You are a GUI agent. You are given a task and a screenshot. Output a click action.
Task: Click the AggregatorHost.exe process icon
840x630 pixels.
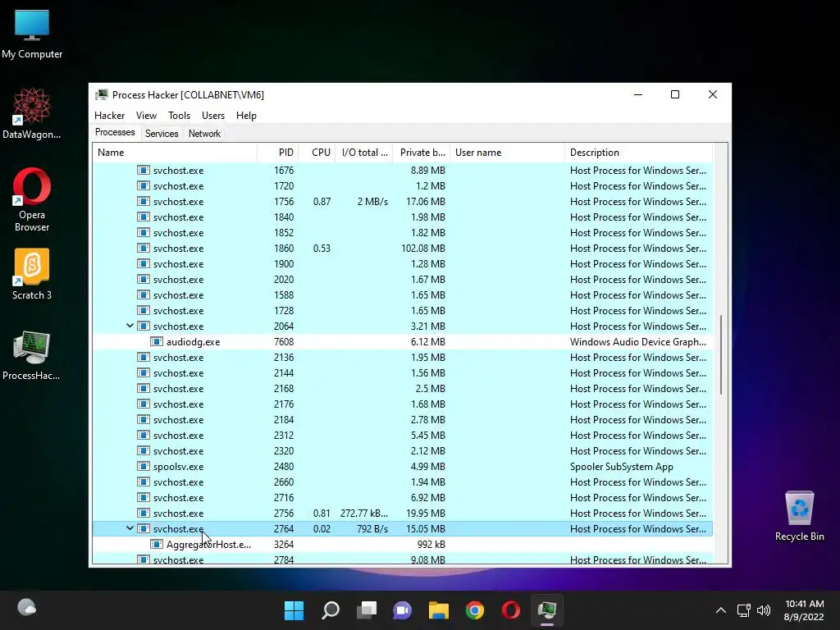pos(157,545)
